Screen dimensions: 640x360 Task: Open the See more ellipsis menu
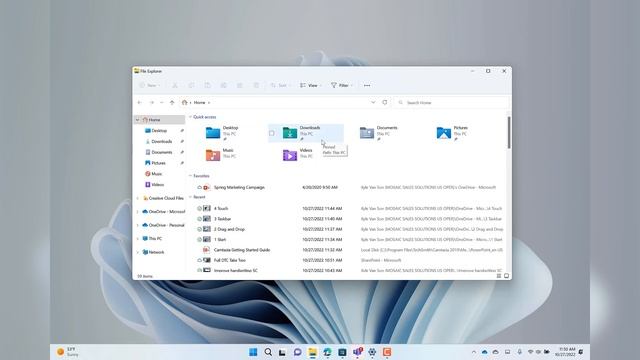[x=367, y=85]
